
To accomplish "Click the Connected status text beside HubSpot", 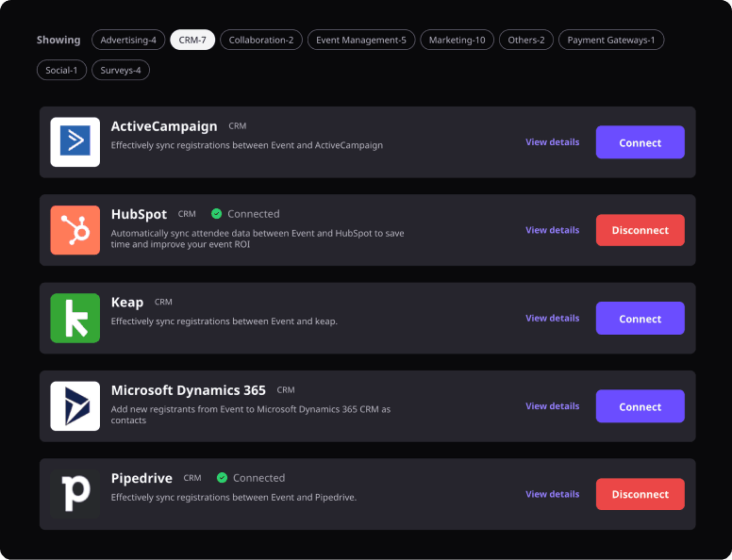I will click(x=254, y=214).
